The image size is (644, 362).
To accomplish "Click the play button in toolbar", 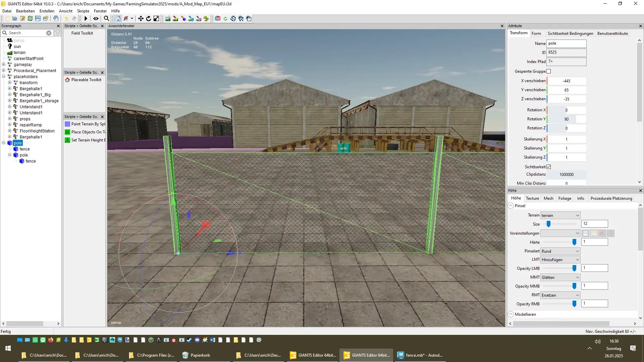I will (x=86, y=19).
